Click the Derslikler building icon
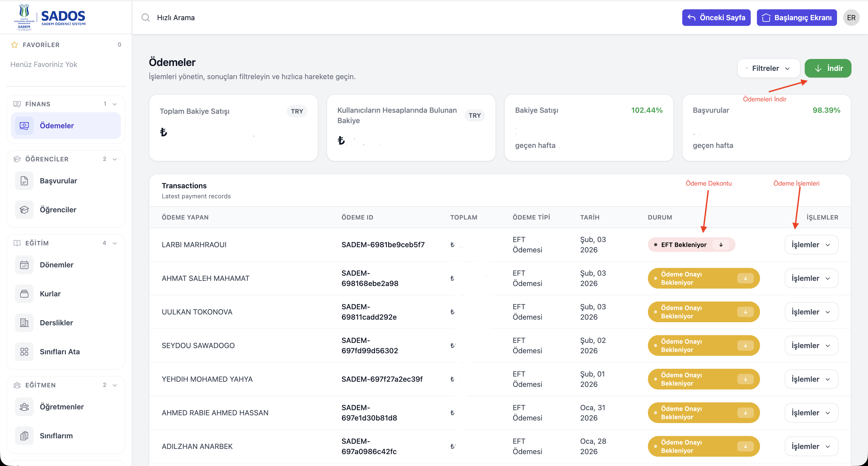The image size is (868, 466). point(24,323)
